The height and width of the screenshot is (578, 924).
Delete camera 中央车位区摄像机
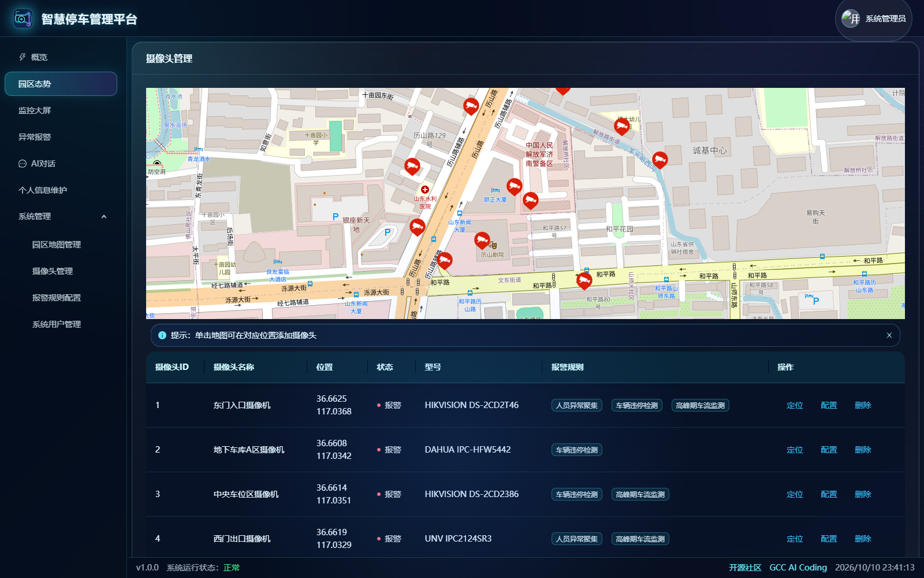[863, 494]
